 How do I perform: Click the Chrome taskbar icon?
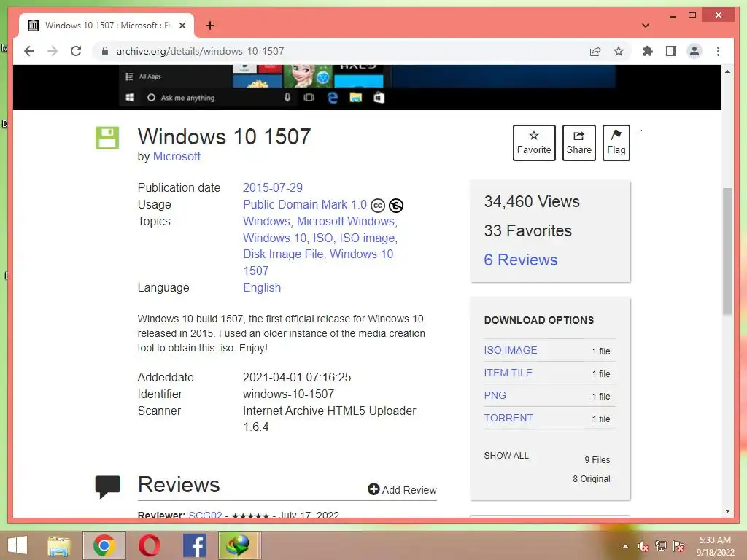(x=104, y=545)
